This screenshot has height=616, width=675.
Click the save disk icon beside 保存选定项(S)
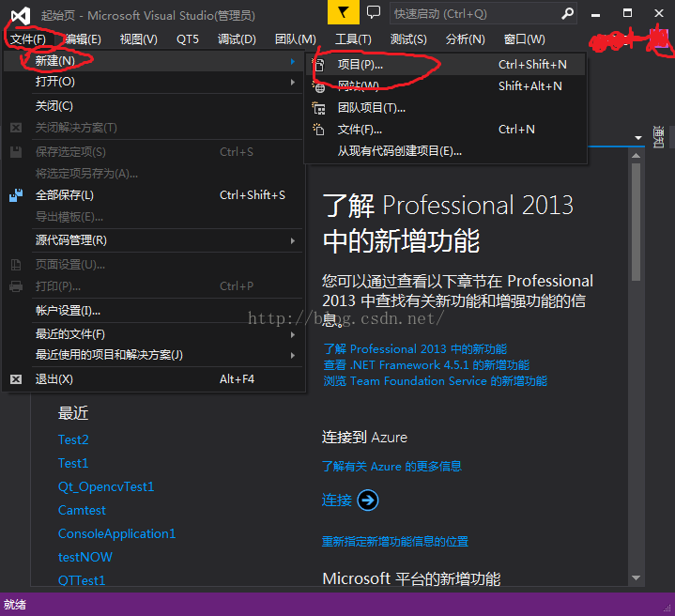point(16,152)
